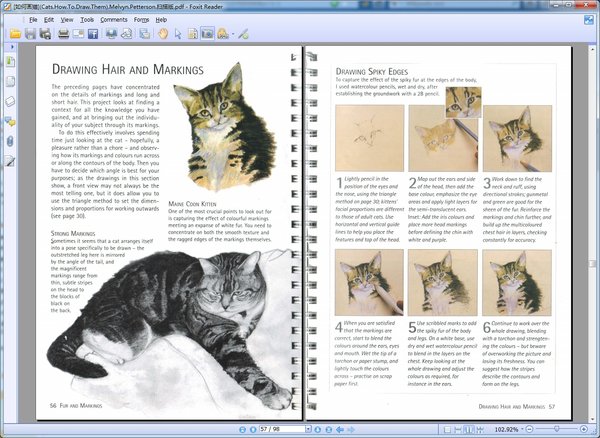Click the Facebook share icon

point(93,34)
